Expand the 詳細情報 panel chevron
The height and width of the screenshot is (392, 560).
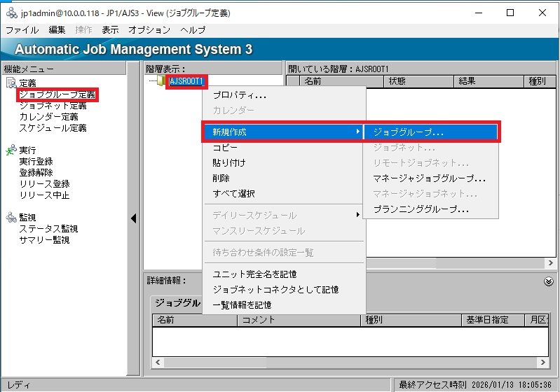tap(549, 281)
